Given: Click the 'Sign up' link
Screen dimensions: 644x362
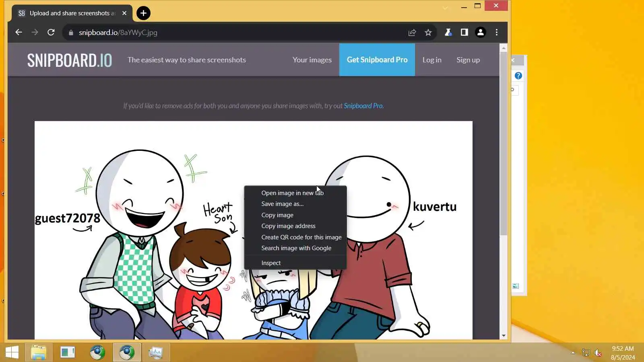Looking at the screenshot, I should pyautogui.click(x=468, y=60).
